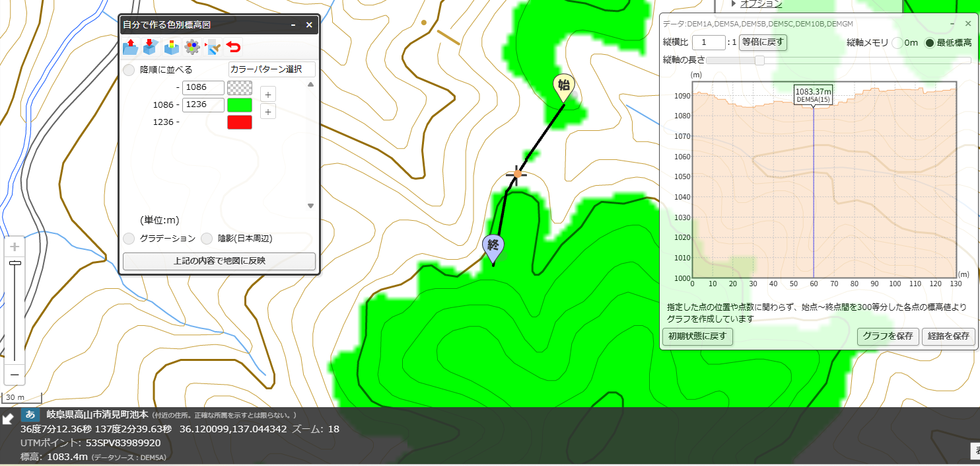Viewport: 980px width, 466px height.
Task: Click the save settings box icon
Action: coord(151,47)
